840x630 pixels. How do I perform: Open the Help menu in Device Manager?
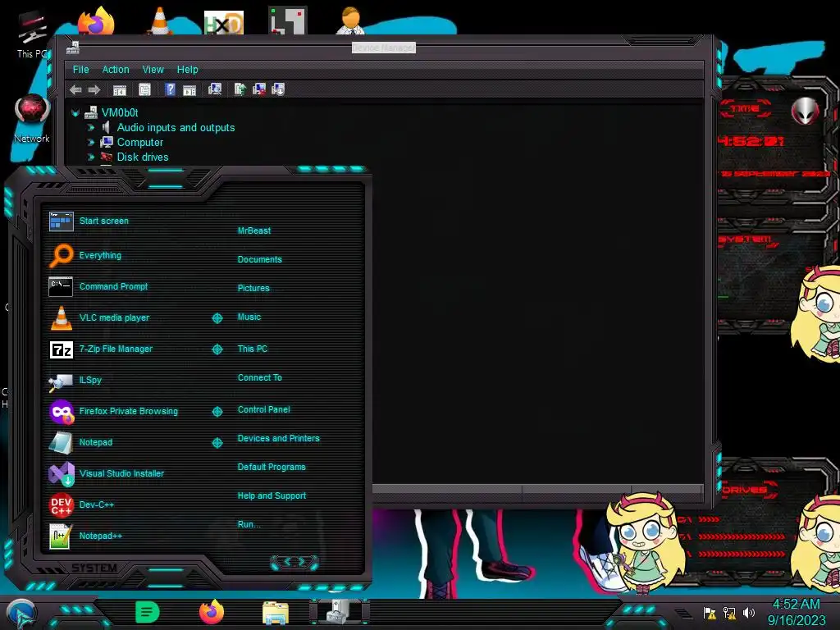tap(188, 70)
